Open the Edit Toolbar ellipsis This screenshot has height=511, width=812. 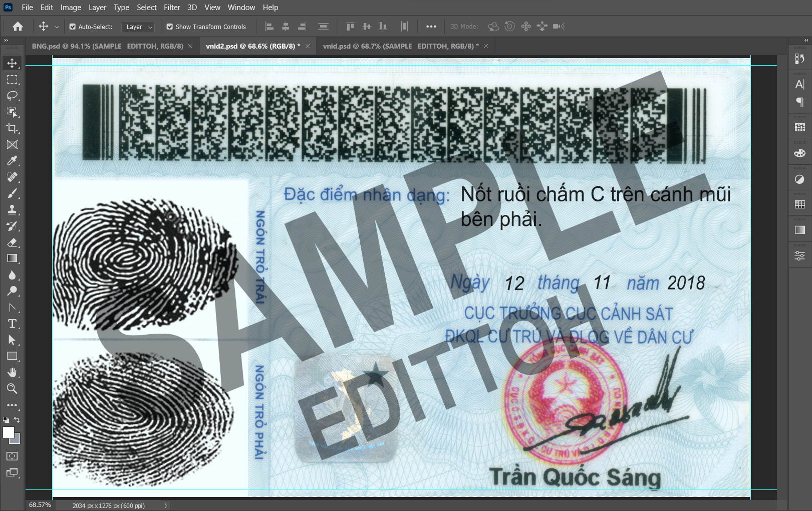click(x=12, y=405)
